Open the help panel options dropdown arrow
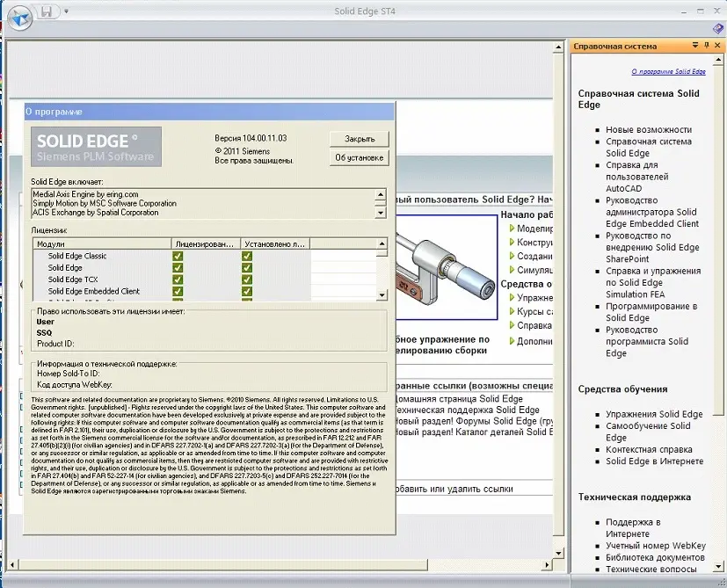The image size is (727, 588). (x=694, y=46)
